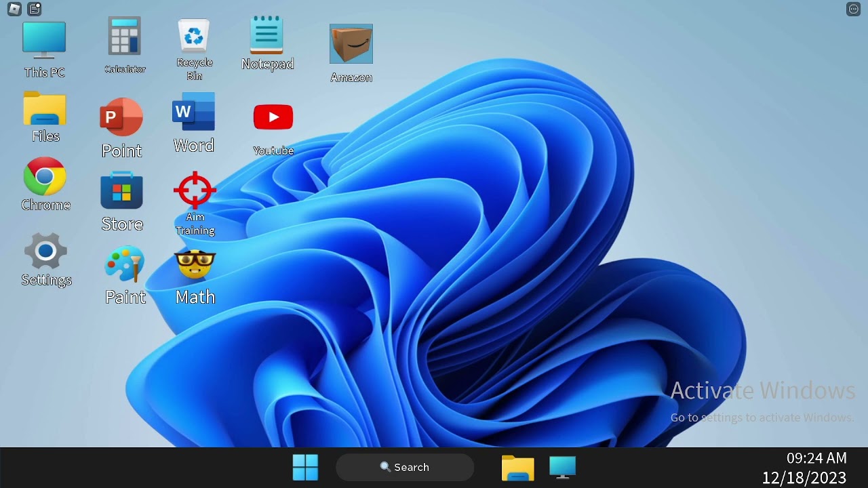The image size is (868, 488).
Task: Start Aim Training crosshair icon
Action: click(x=195, y=190)
